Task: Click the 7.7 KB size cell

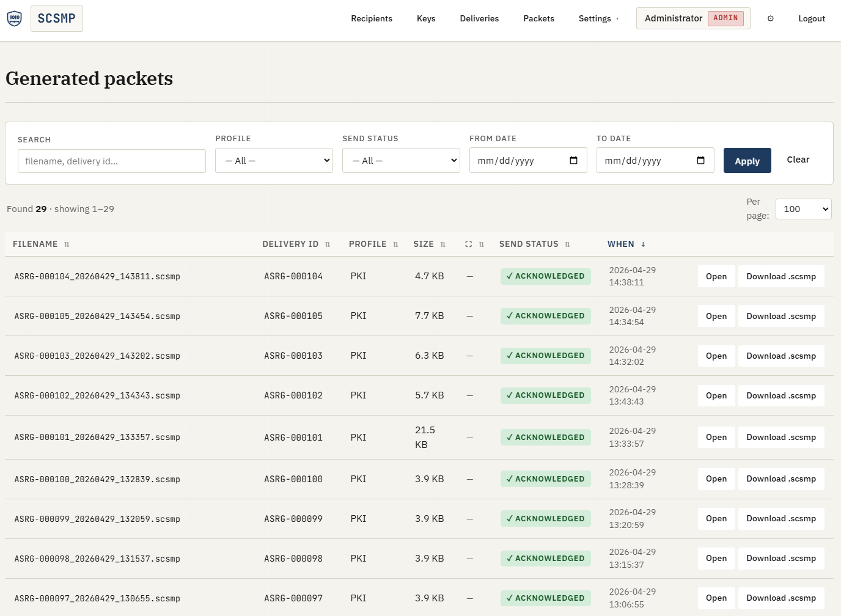Action: (x=430, y=316)
